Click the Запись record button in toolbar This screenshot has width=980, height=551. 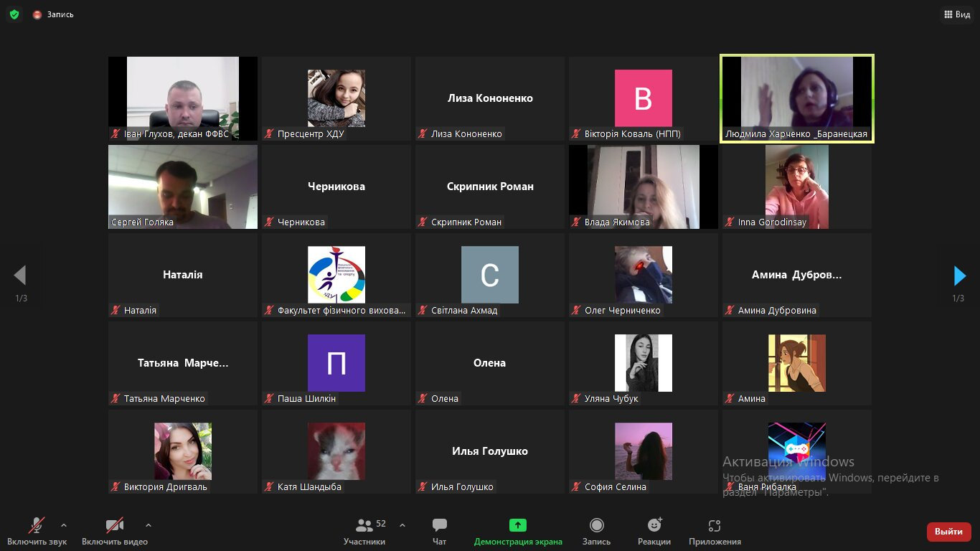click(596, 532)
